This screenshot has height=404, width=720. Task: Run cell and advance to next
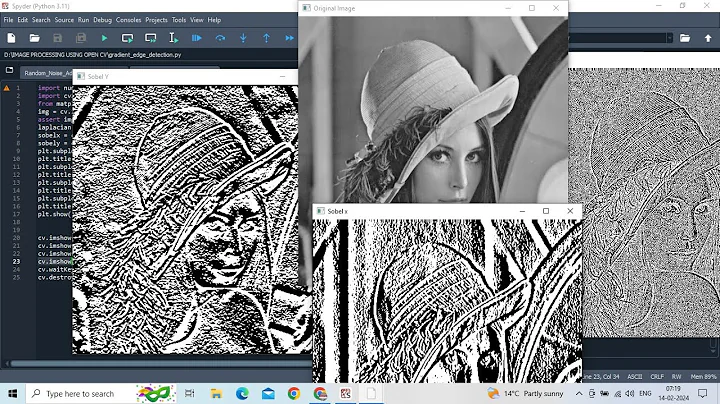(x=151, y=38)
